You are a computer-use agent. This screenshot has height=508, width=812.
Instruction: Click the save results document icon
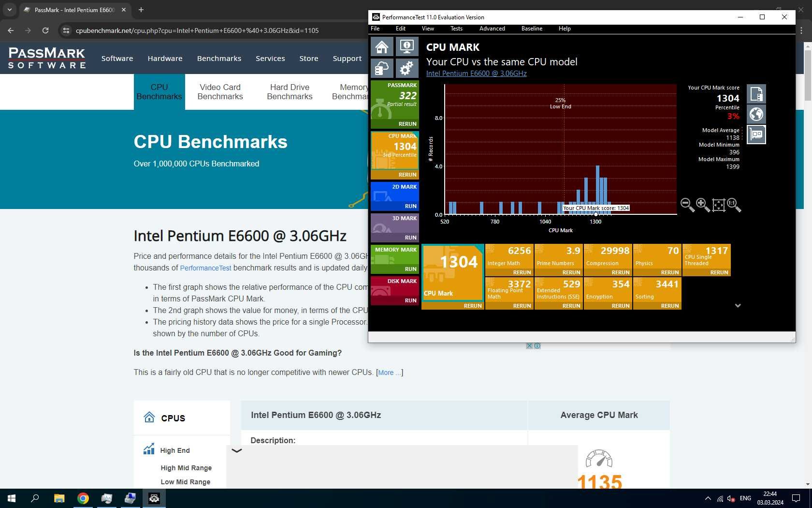(756, 94)
